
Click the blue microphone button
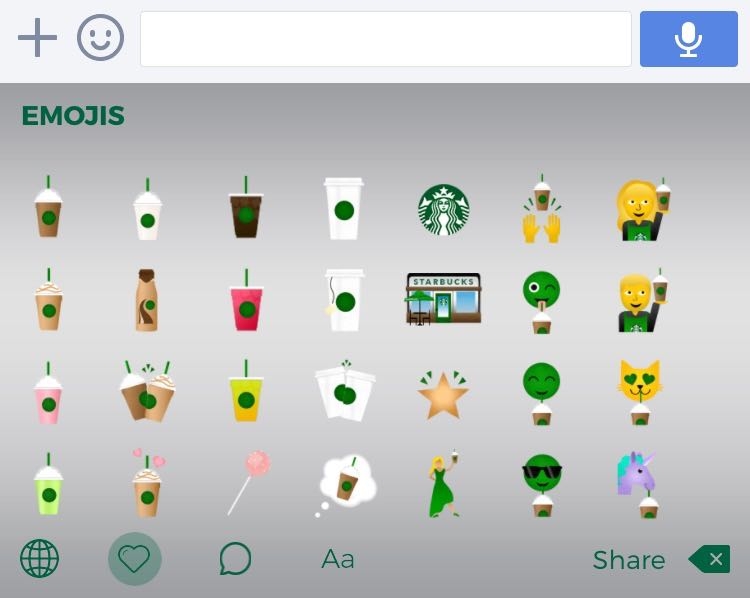[689, 39]
